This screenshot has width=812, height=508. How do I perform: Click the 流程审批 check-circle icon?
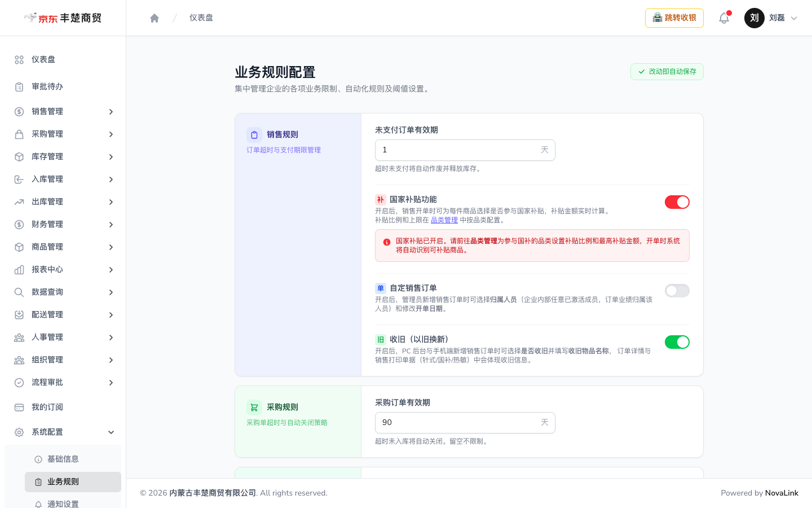[x=19, y=383]
